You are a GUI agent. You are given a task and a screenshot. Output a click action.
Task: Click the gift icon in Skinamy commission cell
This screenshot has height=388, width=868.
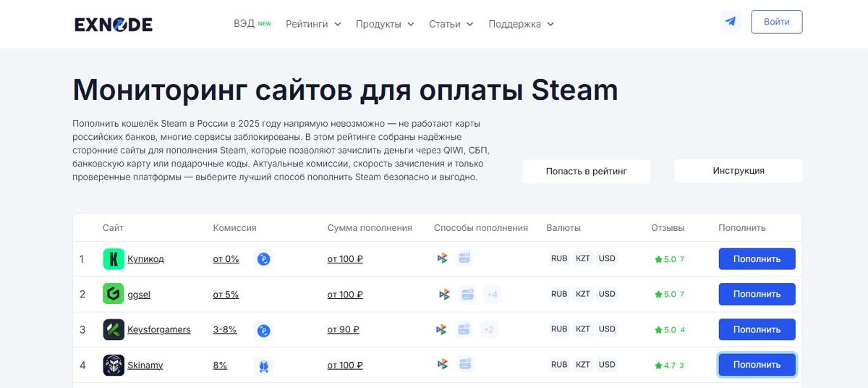(264, 366)
